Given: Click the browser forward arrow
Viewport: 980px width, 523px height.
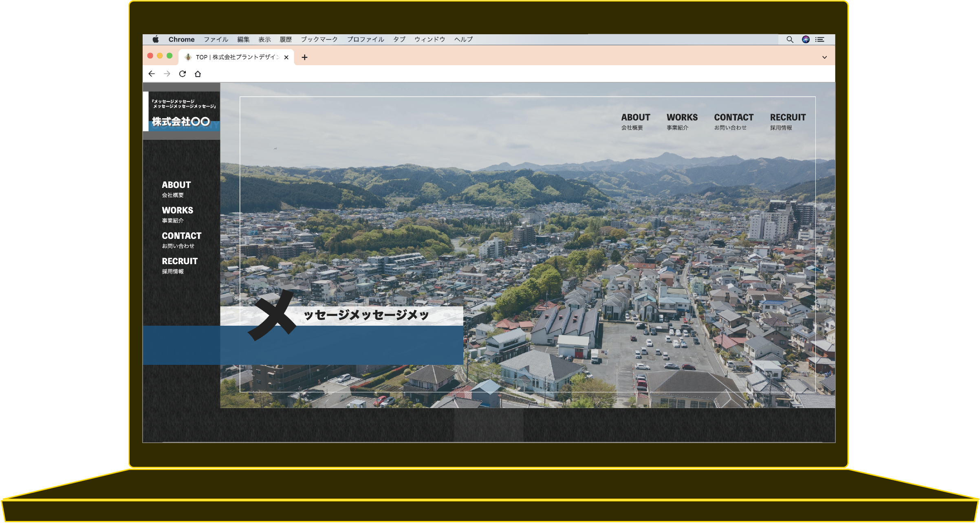Looking at the screenshot, I should point(167,74).
